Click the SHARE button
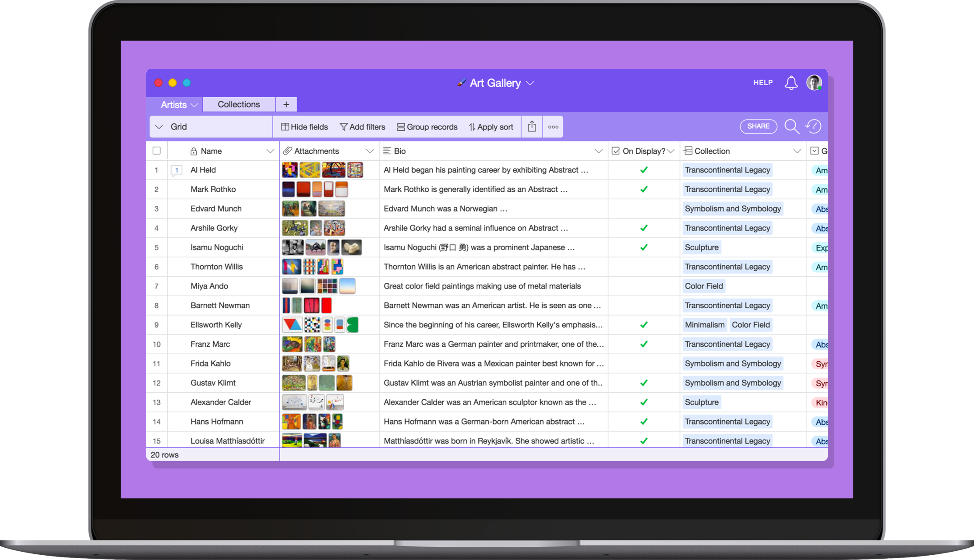This screenshot has height=560, width=974. [x=758, y=126]
